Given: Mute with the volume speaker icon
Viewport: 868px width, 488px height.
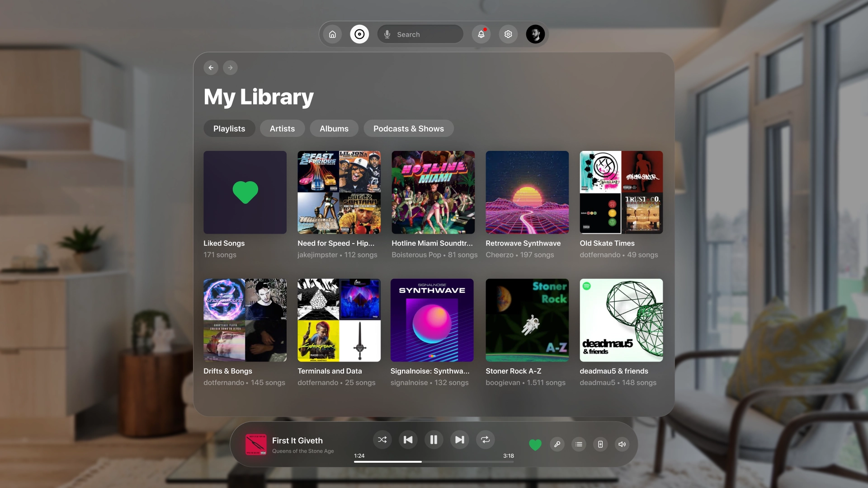Looking at the screenshot, I should [622, 444].
